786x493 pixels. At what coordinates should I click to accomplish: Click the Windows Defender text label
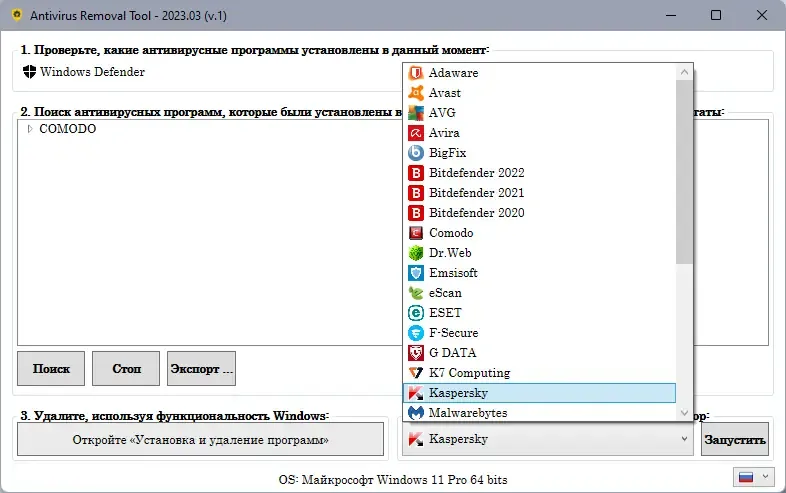pyautogui.click(x=93, y=72)
